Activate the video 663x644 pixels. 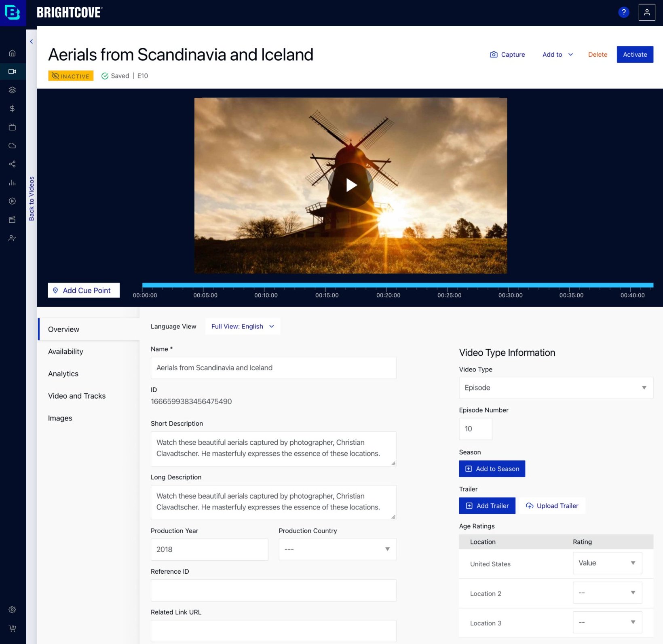(635, 55)
